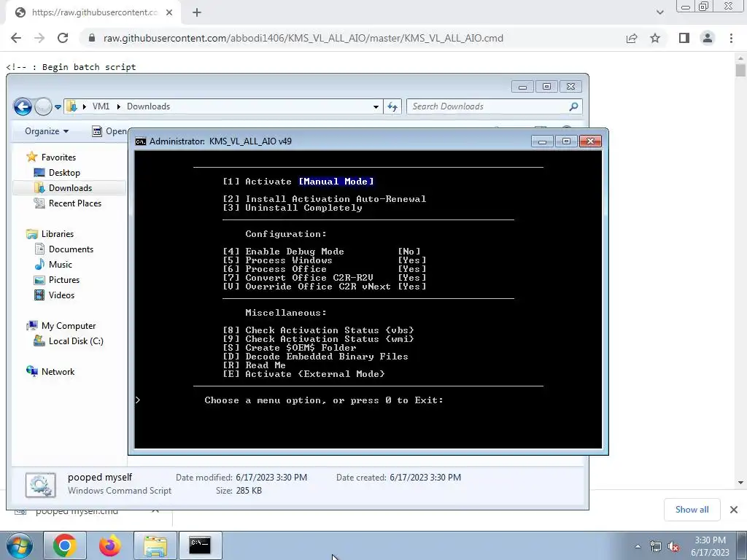747x560 pixels.
Task: Click the Chrome address bar URL
Action: pyautogui.click(x=303, y=38)
